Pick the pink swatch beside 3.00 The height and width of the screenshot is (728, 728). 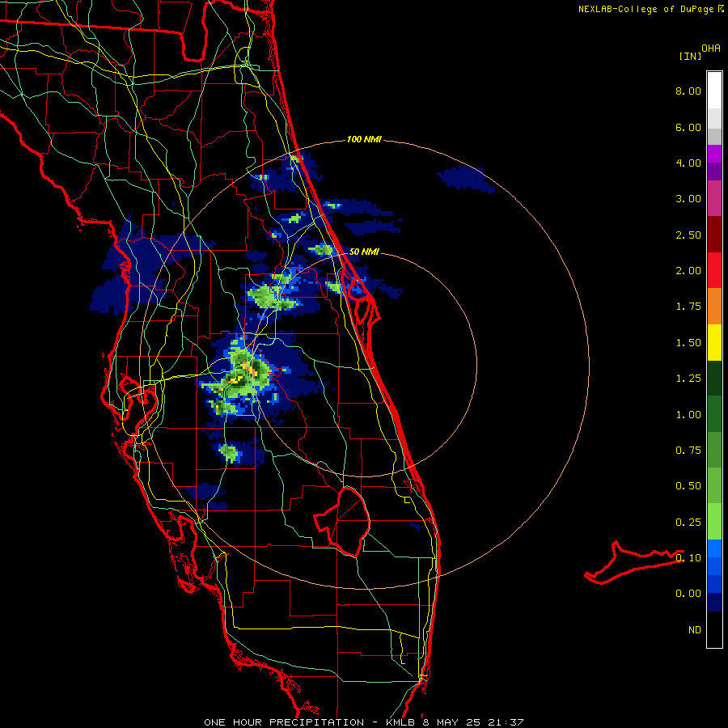(714, 198)
